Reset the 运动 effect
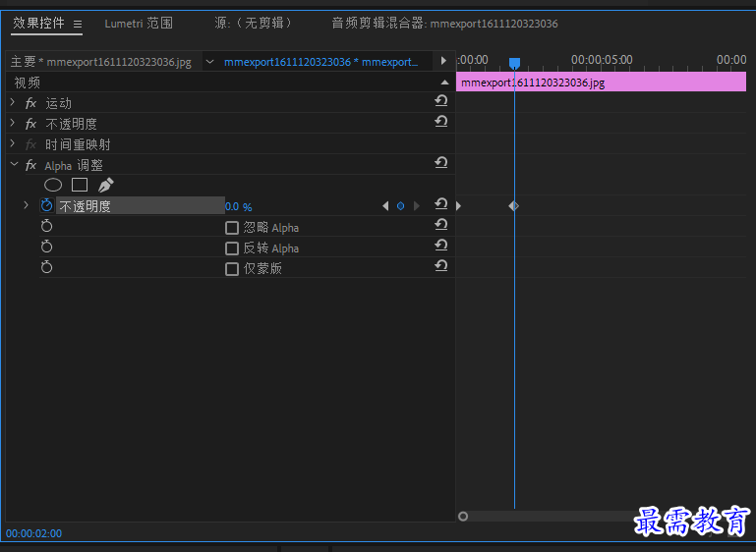The image size is (756, 552). [x=440, y=100]
